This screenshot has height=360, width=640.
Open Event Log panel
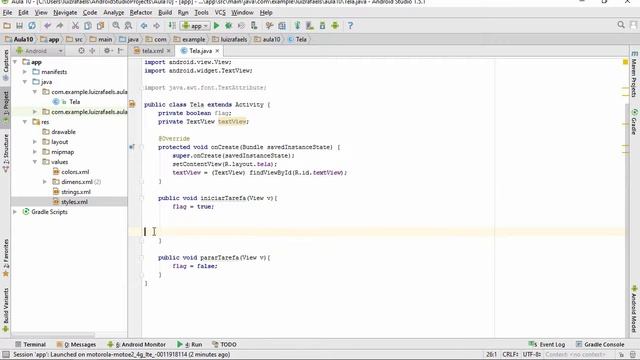point(547,344)
